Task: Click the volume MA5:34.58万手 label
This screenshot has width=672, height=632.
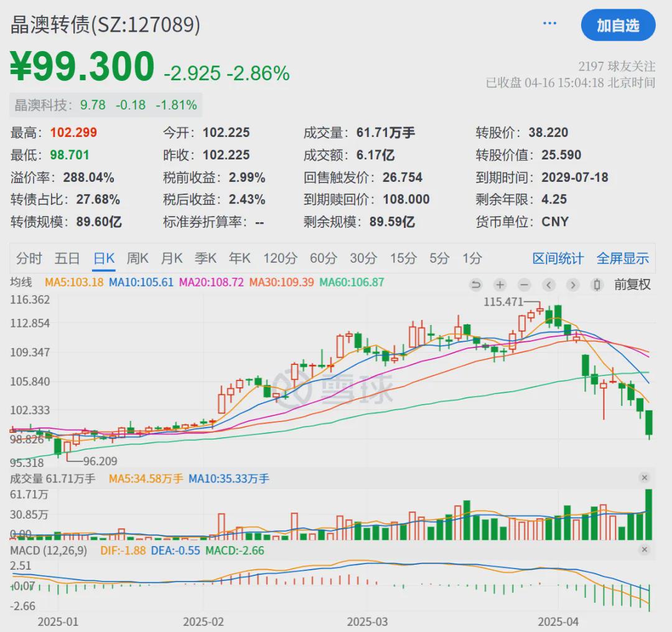Action: tap(146, 478)
